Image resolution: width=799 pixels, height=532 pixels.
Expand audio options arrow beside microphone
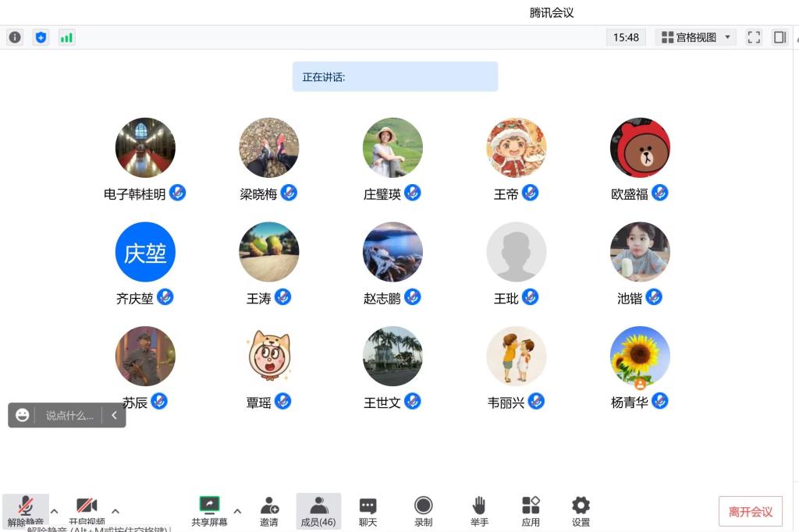55,512
